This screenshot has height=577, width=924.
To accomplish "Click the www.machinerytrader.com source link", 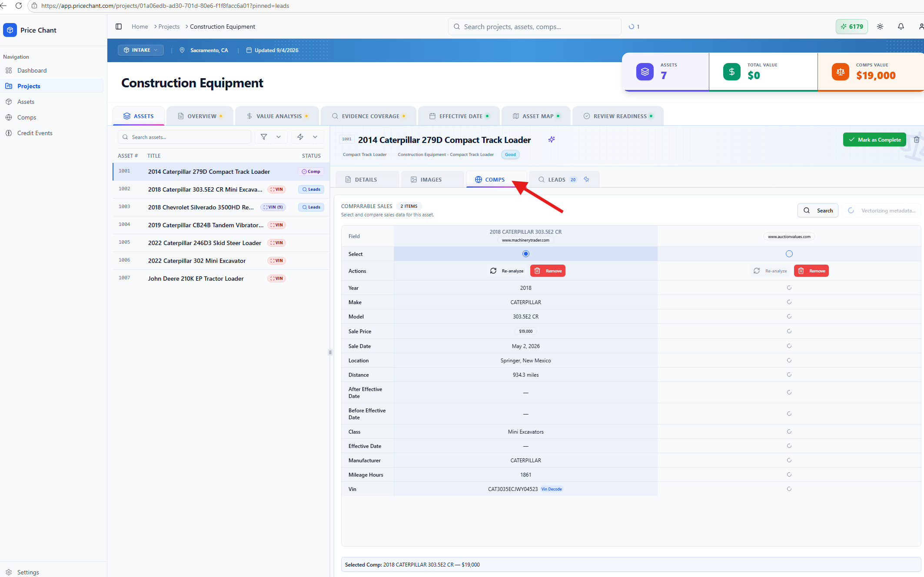I will coord(525,240).
